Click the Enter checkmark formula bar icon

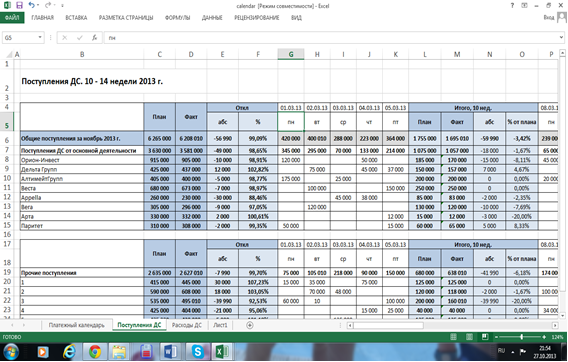point(79,38)
